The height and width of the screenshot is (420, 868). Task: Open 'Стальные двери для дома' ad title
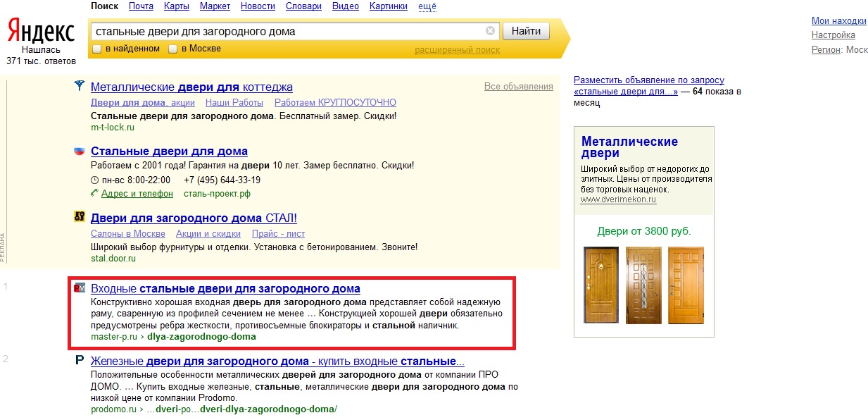tap(169, 152)
